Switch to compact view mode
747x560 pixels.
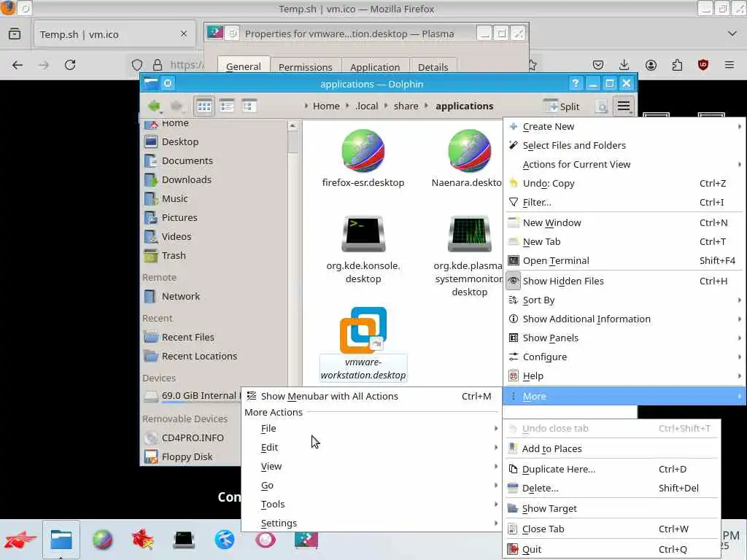227,106
